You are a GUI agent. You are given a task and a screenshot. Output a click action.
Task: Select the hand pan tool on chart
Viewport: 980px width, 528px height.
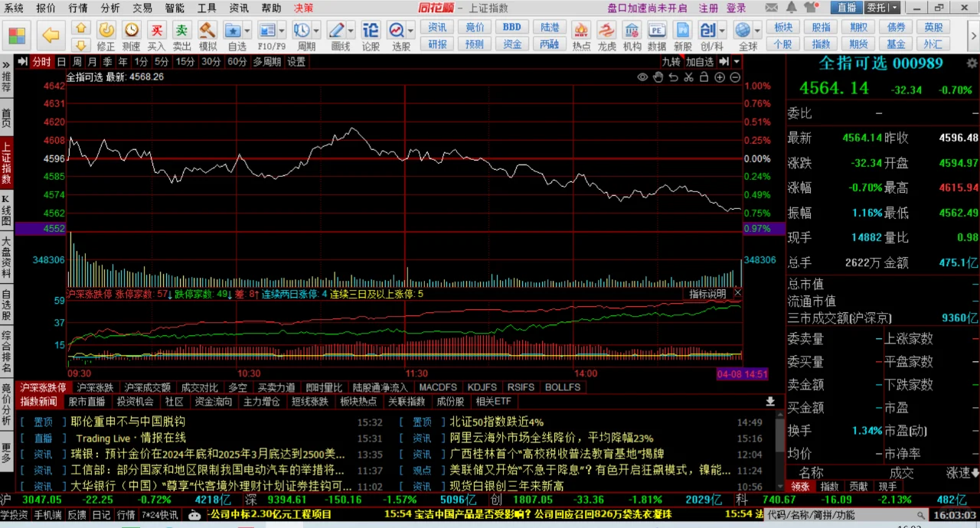(x=658, y=77)
